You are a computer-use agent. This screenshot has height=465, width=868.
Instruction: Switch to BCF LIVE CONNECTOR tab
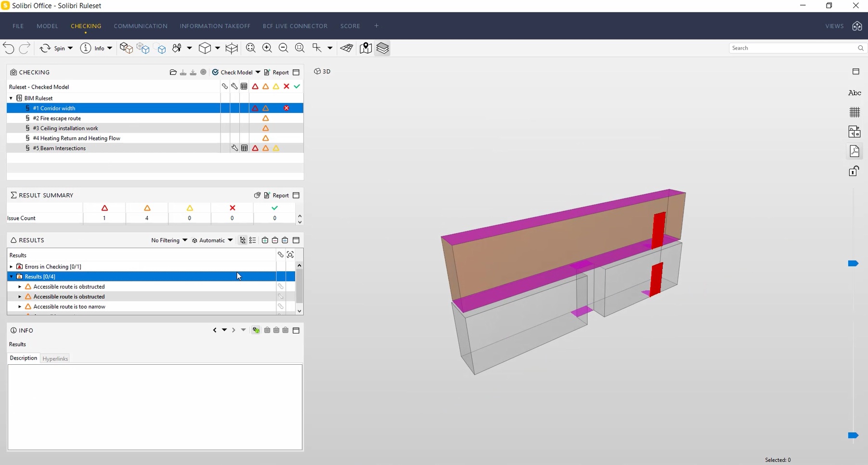pos(295,26)
